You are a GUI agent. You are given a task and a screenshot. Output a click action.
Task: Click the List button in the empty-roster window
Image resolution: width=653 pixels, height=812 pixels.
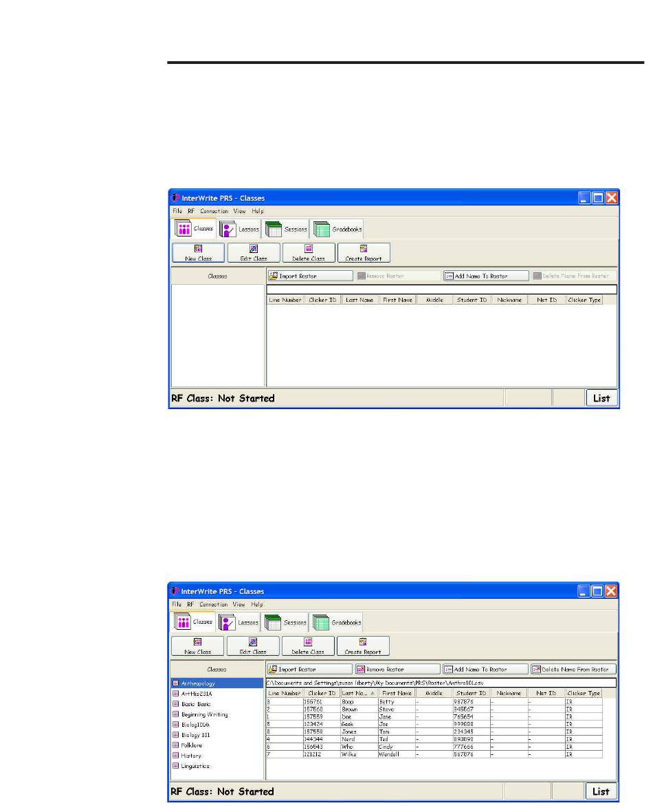coord(601,398)
